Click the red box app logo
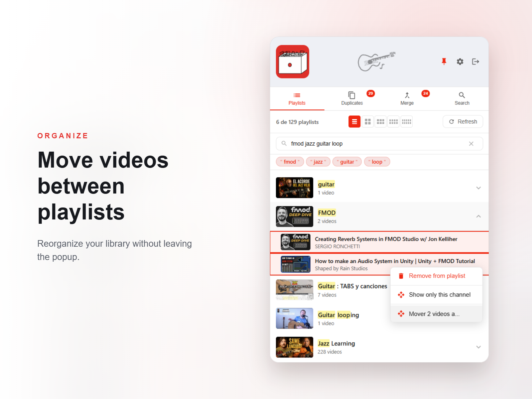The height and width of the screenshot is (399, 532). tap(293, 62)
